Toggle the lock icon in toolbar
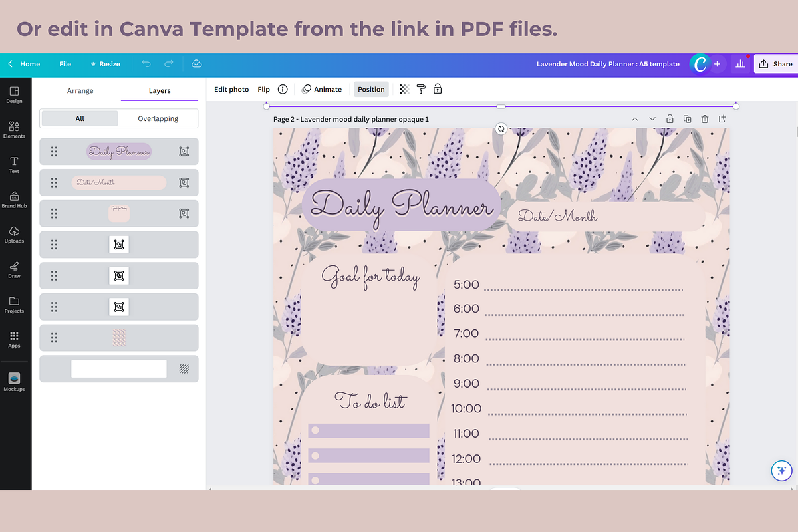Image resolution: width=798 pixels, height=532 pixels. tap(438, 89)
